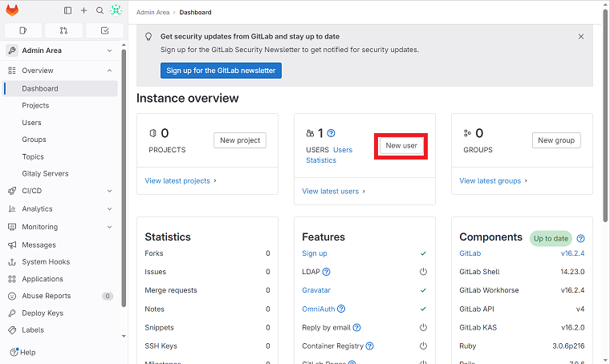Screen dimensions: 610x364
Task: Expand the Admin Area dropdown
Action: (x=110, y=51)
